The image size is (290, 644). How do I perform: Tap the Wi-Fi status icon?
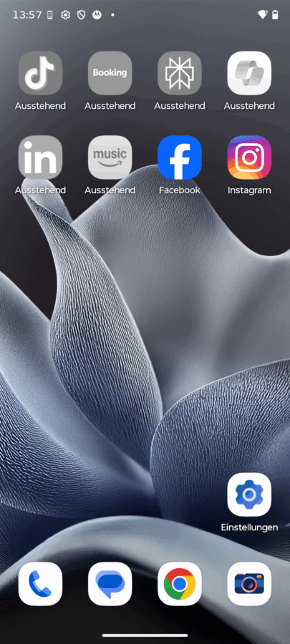[x=263, y=15]
